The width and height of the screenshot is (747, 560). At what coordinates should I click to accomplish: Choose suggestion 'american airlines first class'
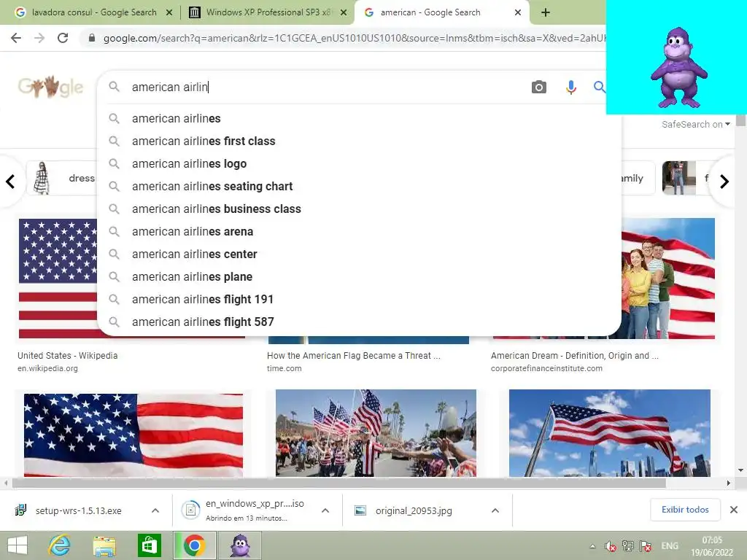pyautogui.click(x=359, y=141)
